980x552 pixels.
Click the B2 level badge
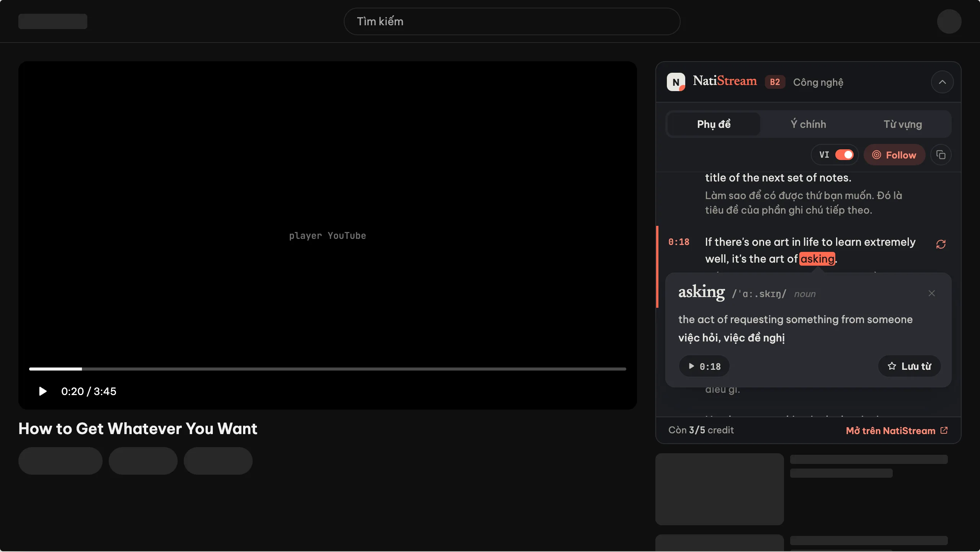(x=775, y=82)
